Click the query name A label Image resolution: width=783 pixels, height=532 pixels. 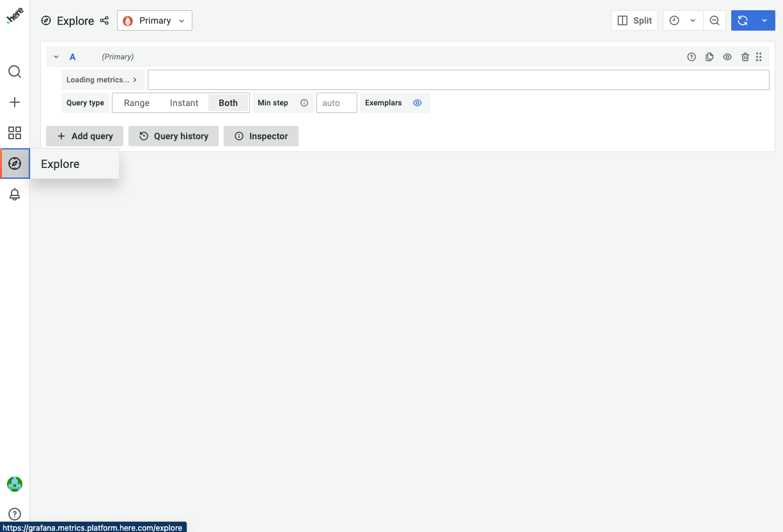[73, 57]
